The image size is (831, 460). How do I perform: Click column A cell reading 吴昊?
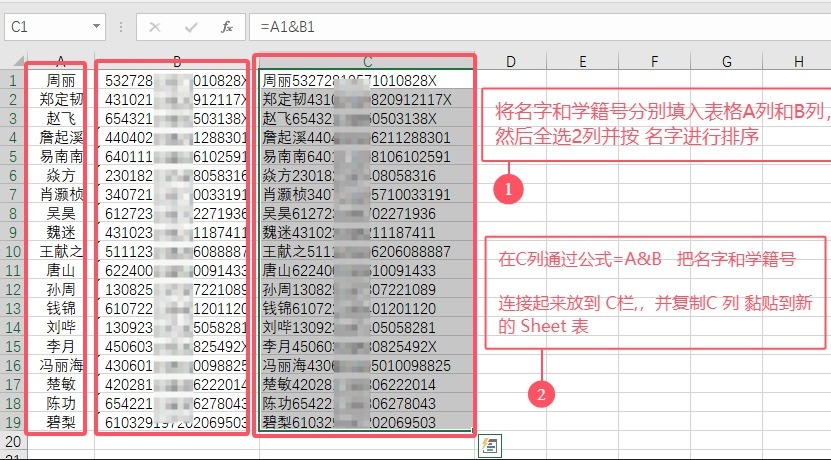[61, 214]
